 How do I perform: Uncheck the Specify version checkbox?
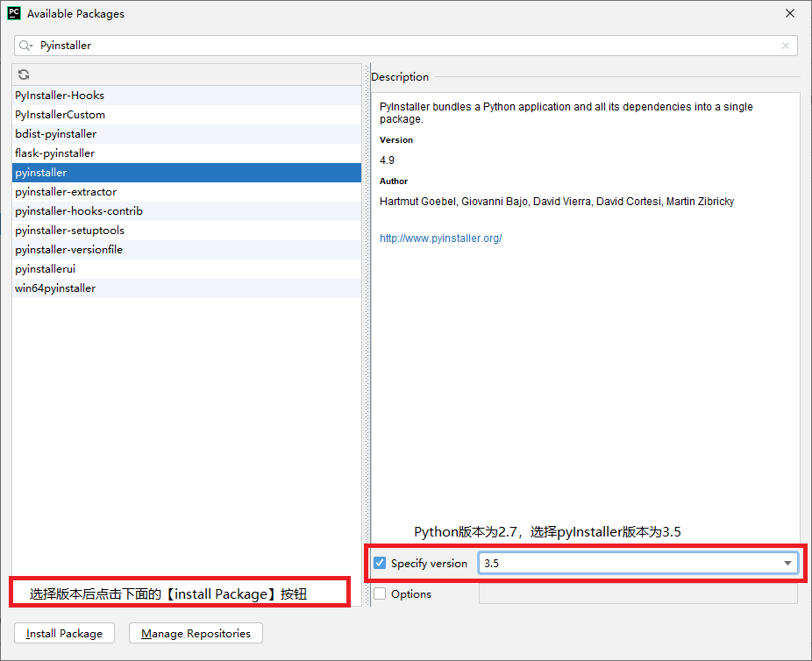[x=380, y=563]
